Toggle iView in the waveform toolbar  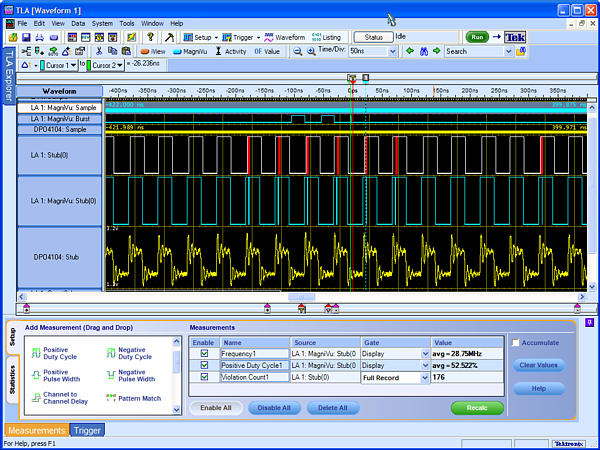(153, 51)
